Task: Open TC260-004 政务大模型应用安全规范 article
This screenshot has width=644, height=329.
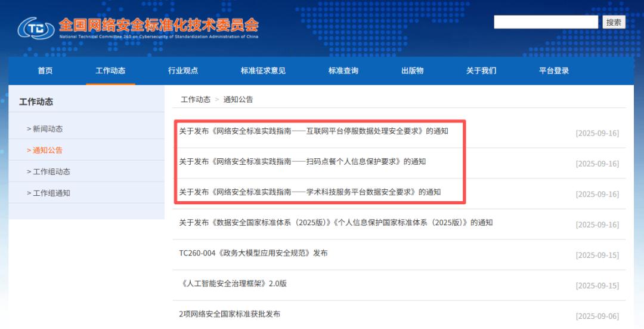Action: 253,253
